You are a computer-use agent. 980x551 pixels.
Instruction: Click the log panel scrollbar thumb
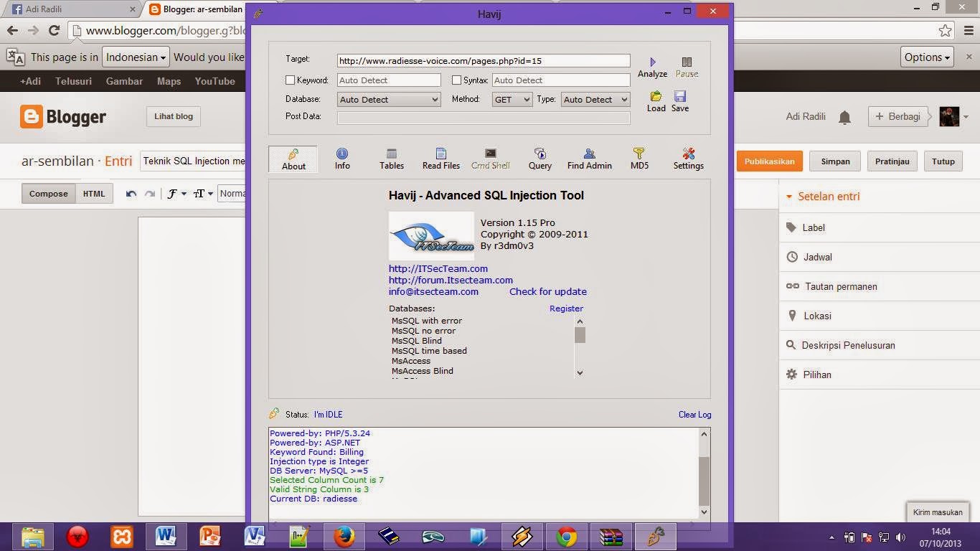704,481
